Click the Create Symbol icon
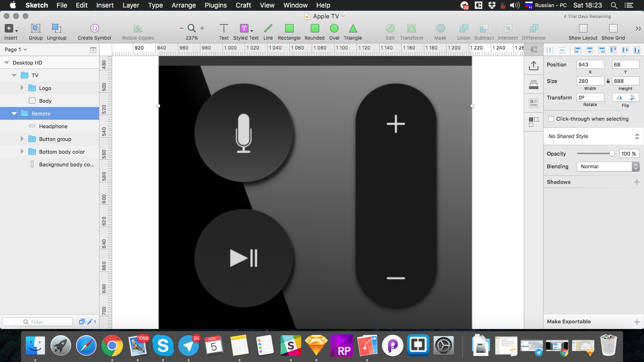Viewport: 644px width, 362px height. (x=94, y=29)
